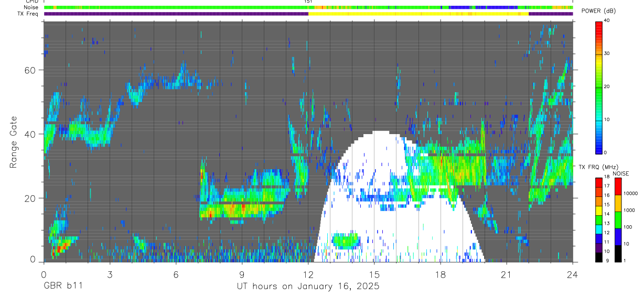The width and height of the screenshot is (644, 297).
Task: Click the 'GBR b11' radar beam label
Action: click(62, 287)
